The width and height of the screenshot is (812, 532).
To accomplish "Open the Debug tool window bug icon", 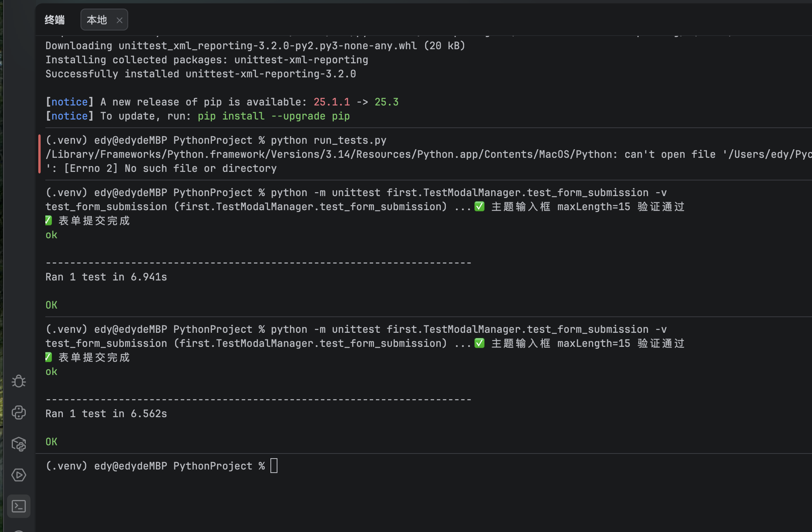I will coord(19,381).
